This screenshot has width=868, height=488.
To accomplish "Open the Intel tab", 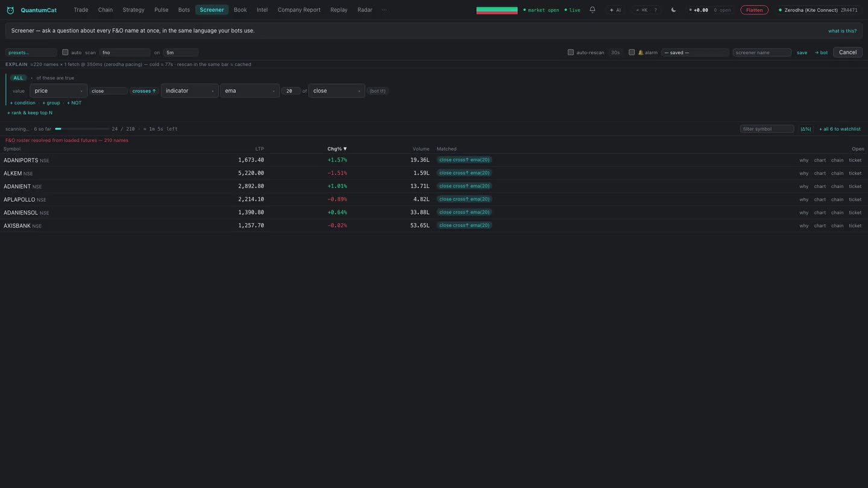I will tap(262, 10).
